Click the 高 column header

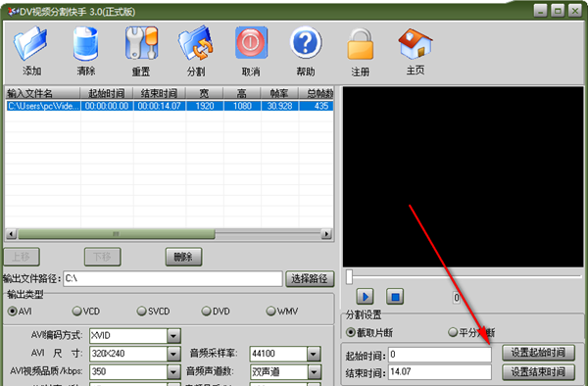(x=242, y=93)
